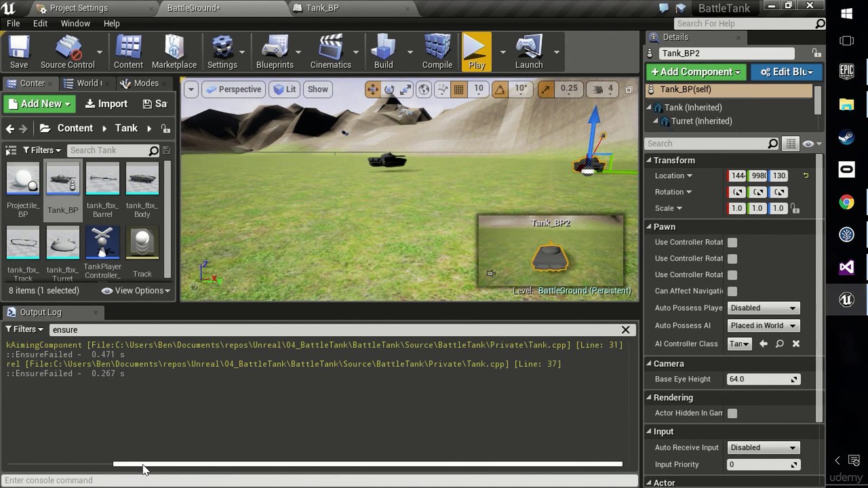Image resolution: width=868 pixels, height=488 pixels.
Task: Use selected asset arrow for AI Controller Class
Action: coord(764,344)
